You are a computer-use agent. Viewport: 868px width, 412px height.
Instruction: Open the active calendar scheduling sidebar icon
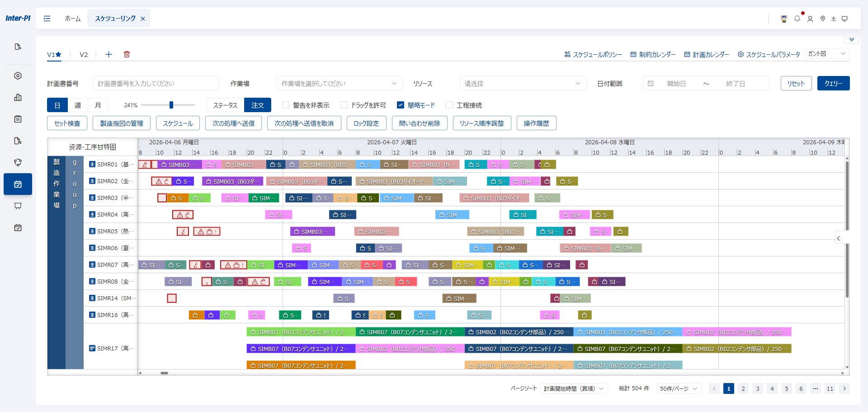(18, 184)
